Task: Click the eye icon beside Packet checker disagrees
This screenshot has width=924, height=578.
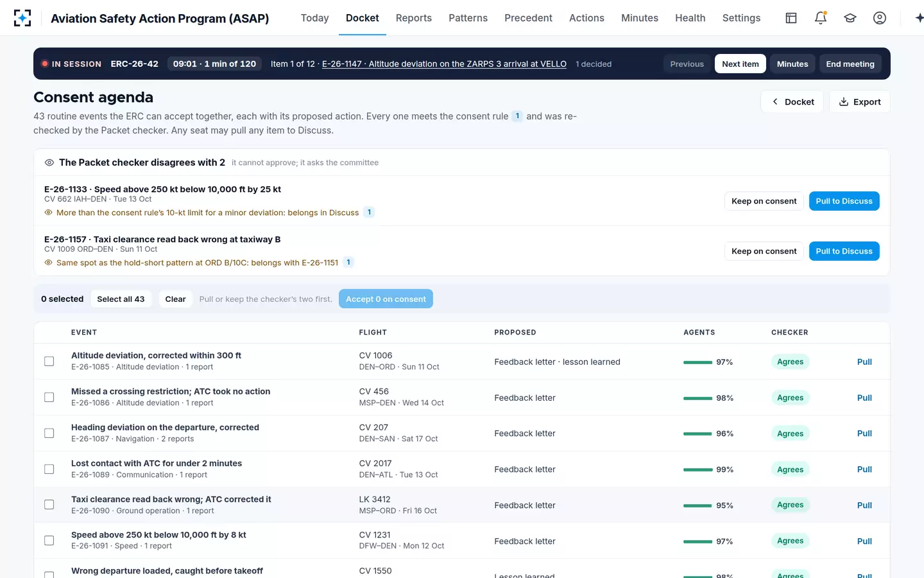Action: coord(49,162)
